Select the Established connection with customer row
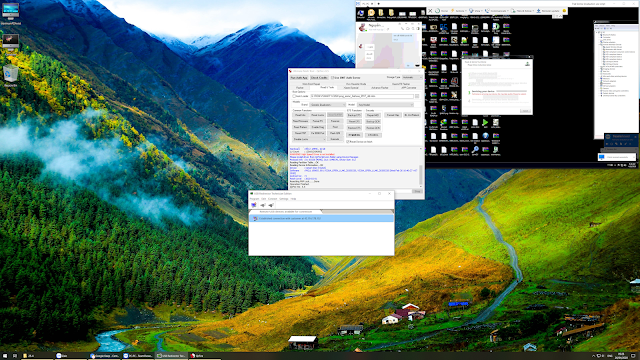640x360 pixels. 321,219
